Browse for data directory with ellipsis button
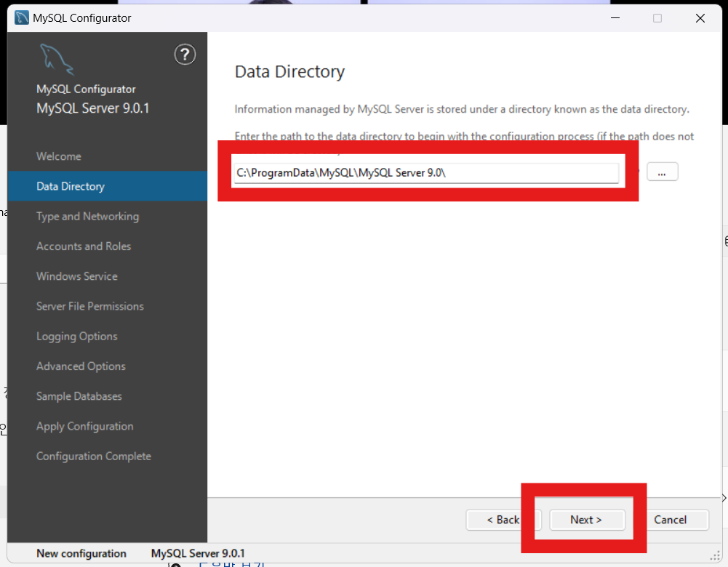Image resolution: width=728 pixels, height=567 pixels. (662, 172)
